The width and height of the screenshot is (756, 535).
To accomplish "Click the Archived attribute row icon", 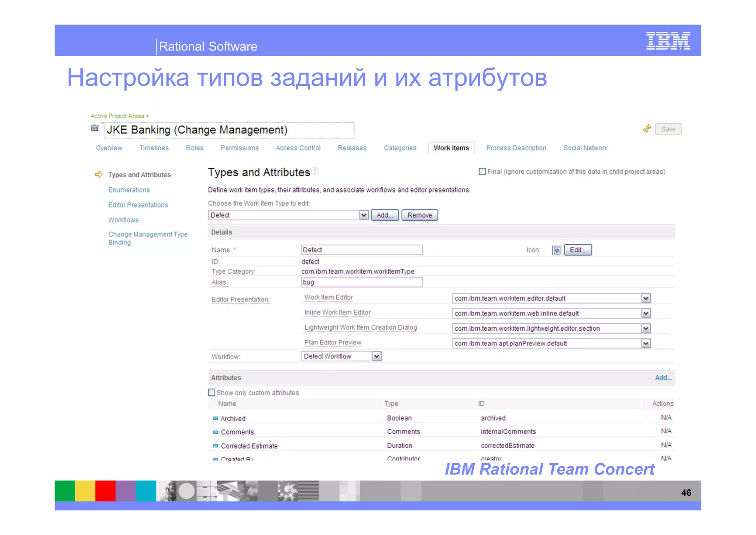I will click(x=216, y=418).
